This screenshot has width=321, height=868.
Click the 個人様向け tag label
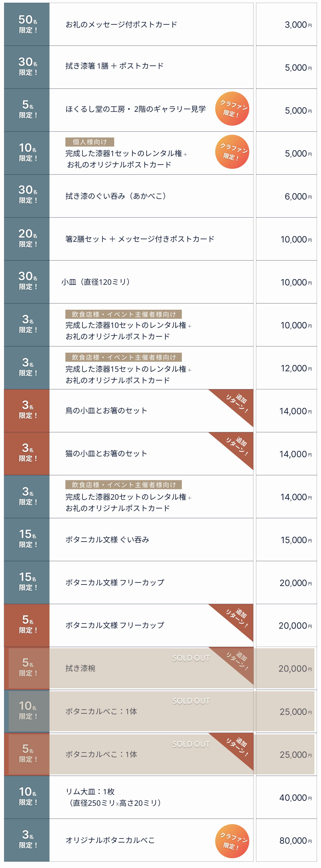89,142
